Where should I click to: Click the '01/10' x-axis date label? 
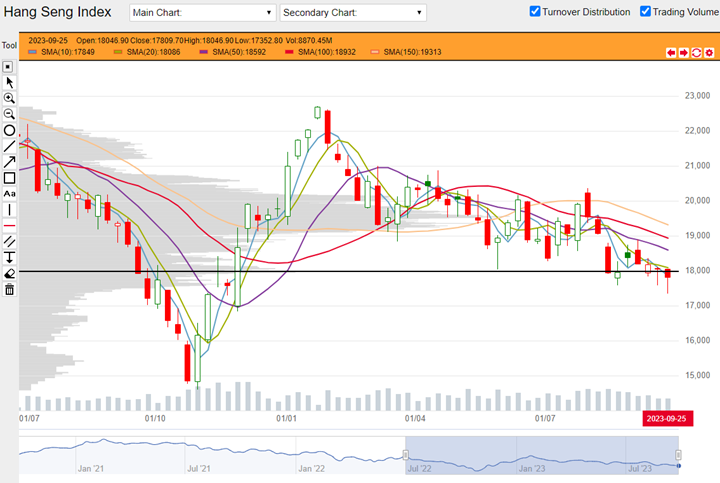click(155, 419)
